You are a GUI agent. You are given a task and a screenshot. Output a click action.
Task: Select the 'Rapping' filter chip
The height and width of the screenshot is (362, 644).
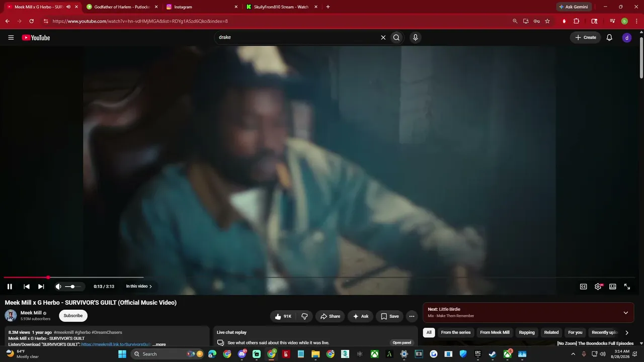click(527, 332)
